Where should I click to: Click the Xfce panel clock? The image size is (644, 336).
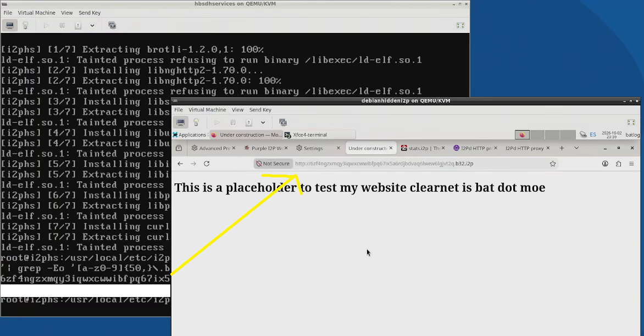pos(612,135)
